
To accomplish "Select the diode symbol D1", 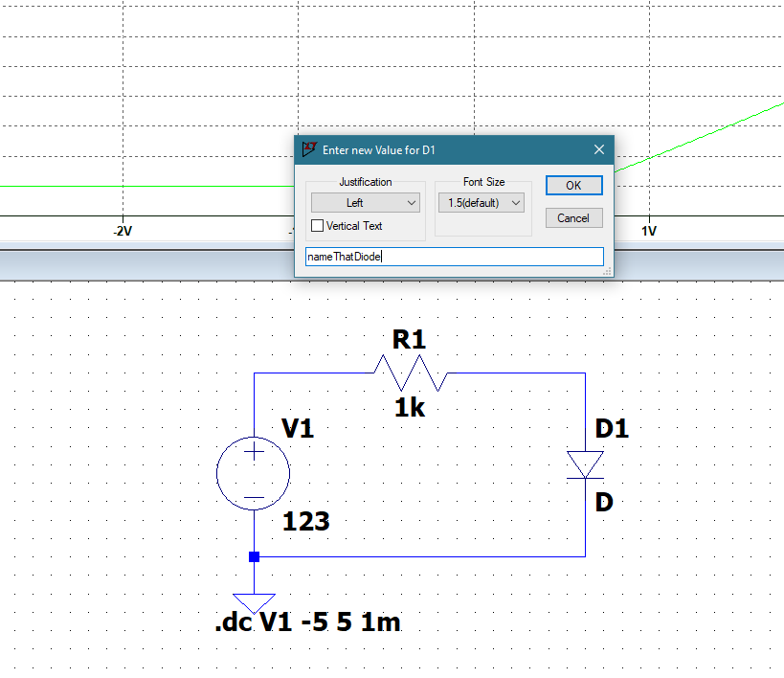I will click(x=584, y=465).
